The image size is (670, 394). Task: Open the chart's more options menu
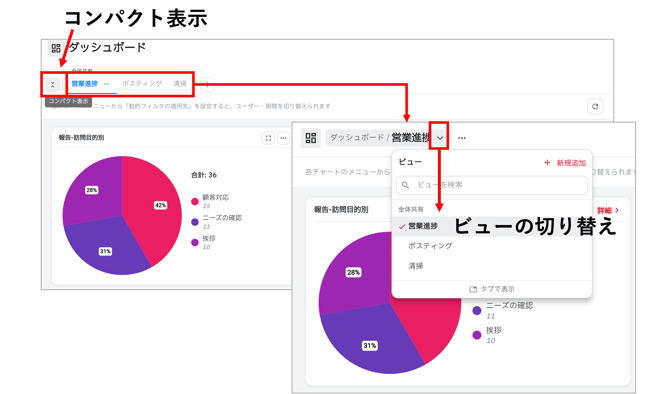pyautogui.click(x=283, y=138)
